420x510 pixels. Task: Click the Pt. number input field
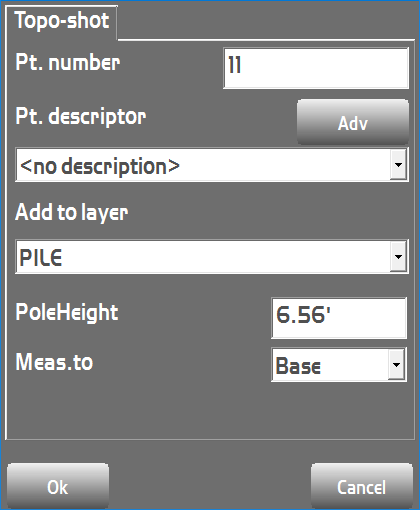pyautogui.click(x=316, y=68)
